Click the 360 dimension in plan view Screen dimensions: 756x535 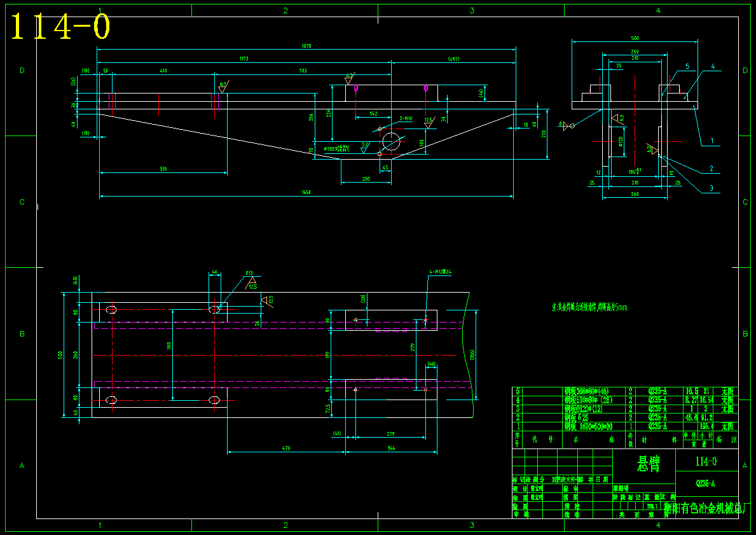[169, 346]
